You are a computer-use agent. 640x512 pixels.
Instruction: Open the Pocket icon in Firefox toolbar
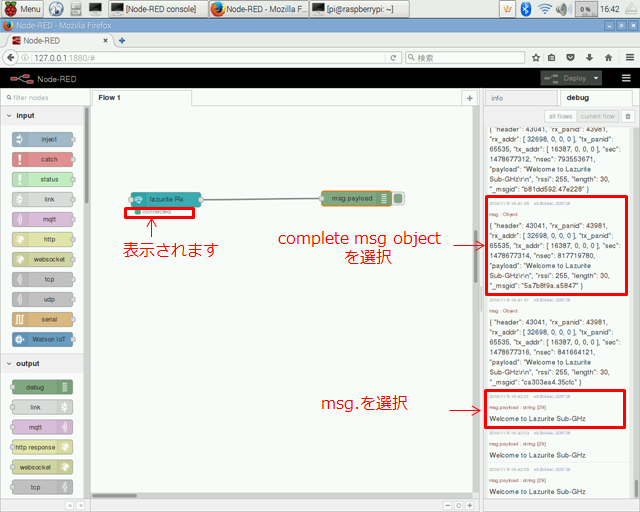click(x=571, y=58)
